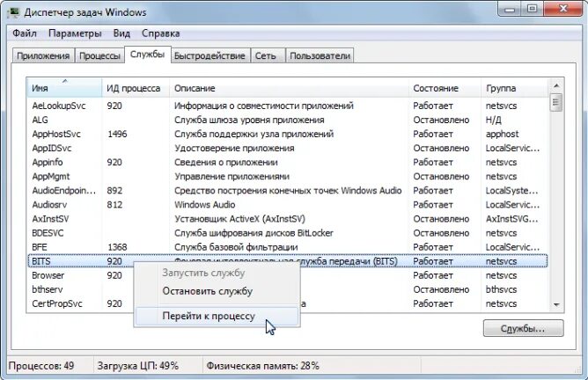Sort by Состояние column header

445,88
